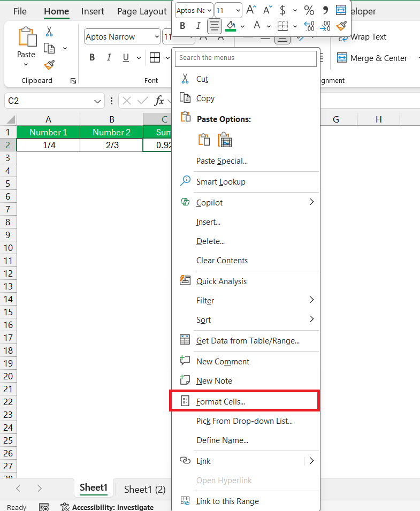Expand the Copilot submenu
This screenshot has height=511, width=420.
[x=311, y=202]
